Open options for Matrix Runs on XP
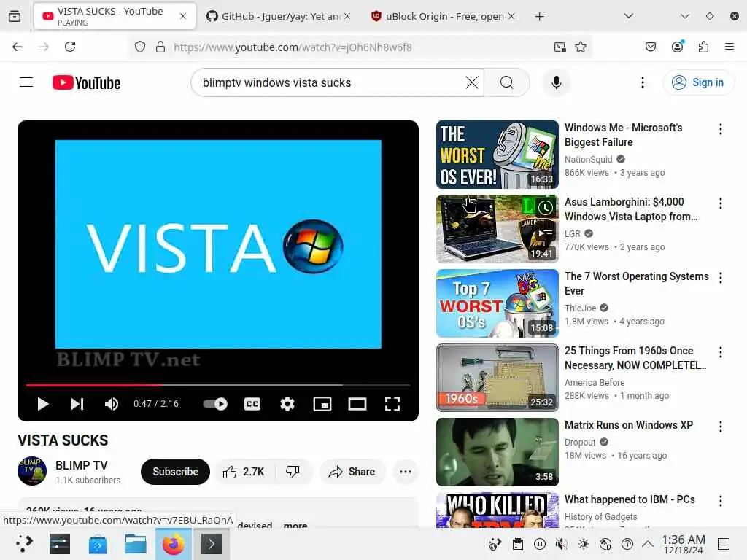The height and width of the screenshot is (560, 747). [x=720, y=426]
